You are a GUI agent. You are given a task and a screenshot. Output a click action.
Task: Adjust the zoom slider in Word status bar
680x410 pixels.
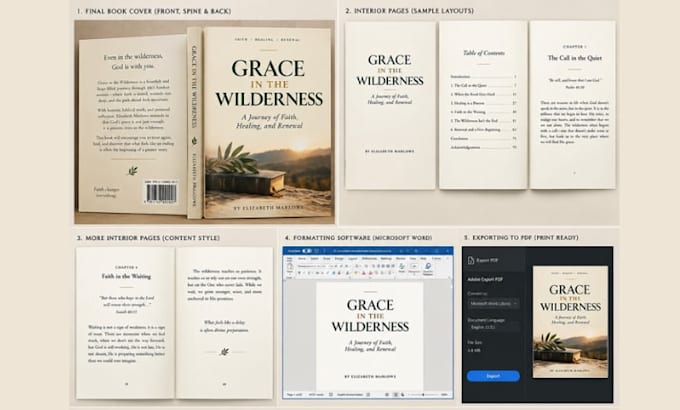[423, 395]
